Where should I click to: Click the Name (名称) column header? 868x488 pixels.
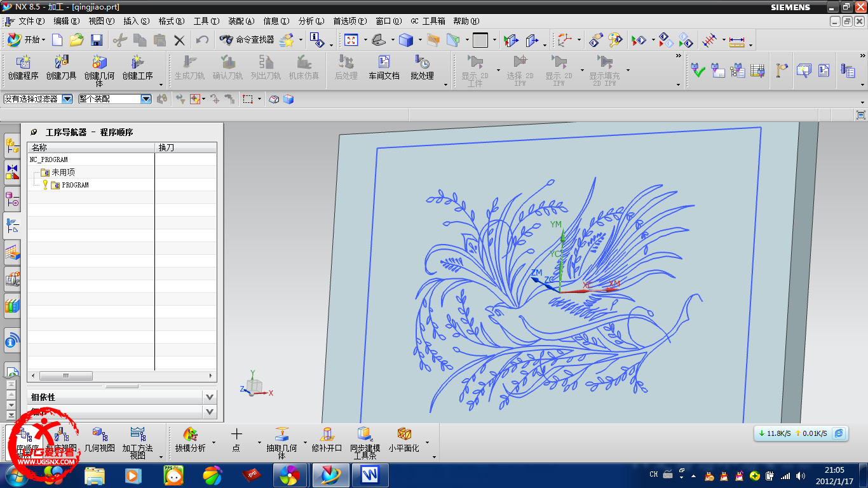[x=91, y=147]
